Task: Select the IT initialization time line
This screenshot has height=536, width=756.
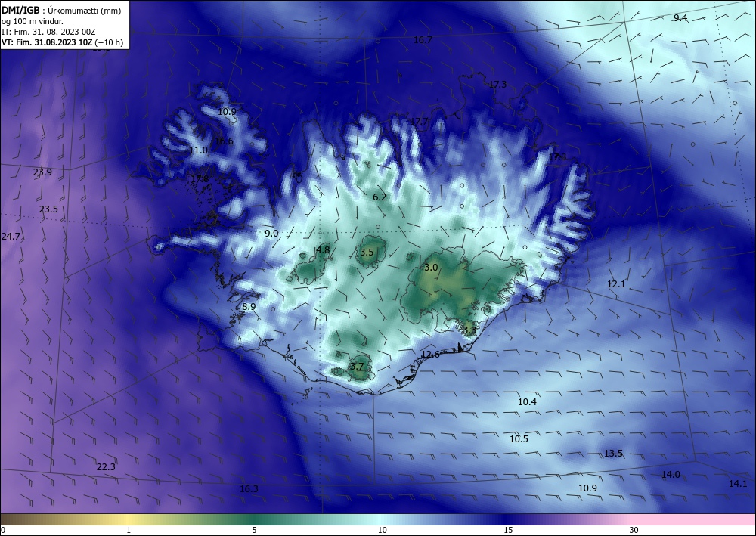Action: click(48, 32)
